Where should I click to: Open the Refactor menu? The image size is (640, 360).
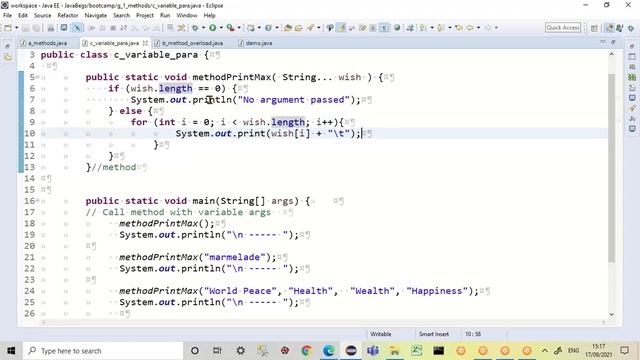68,16
